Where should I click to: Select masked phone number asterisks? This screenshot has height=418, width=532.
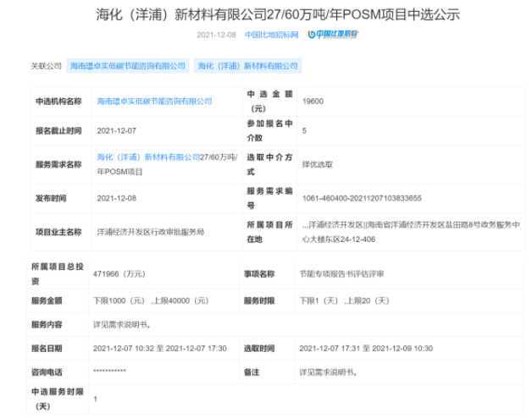pyautogui.click(x=109, y=371)
